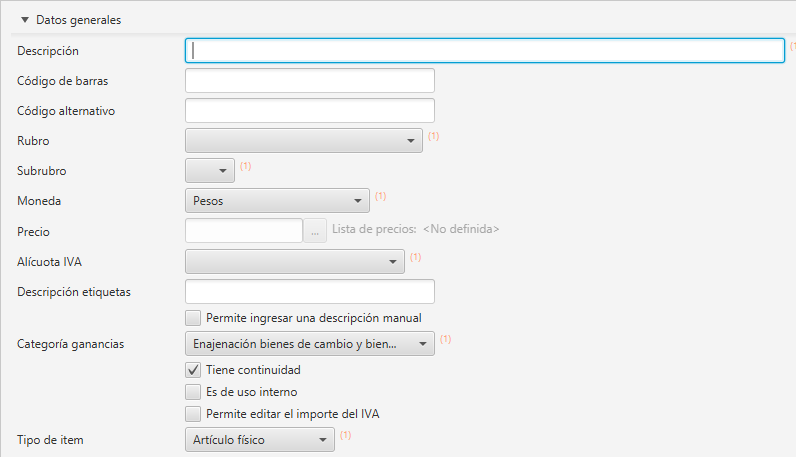
Task: Focus the Código de barras field
Action: (x=310, y=81)
